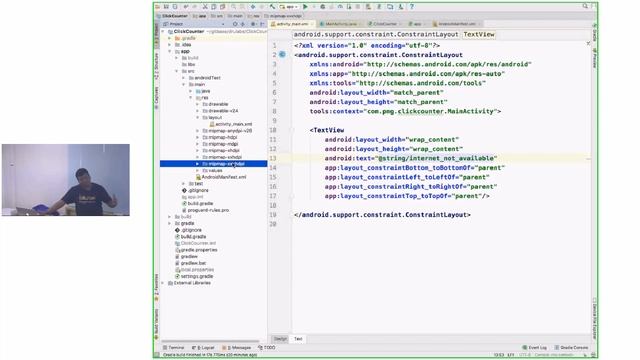Click the horizontal scrollbar in Project panel
Viewport: 640px width, 360px height.
point(210,341)
